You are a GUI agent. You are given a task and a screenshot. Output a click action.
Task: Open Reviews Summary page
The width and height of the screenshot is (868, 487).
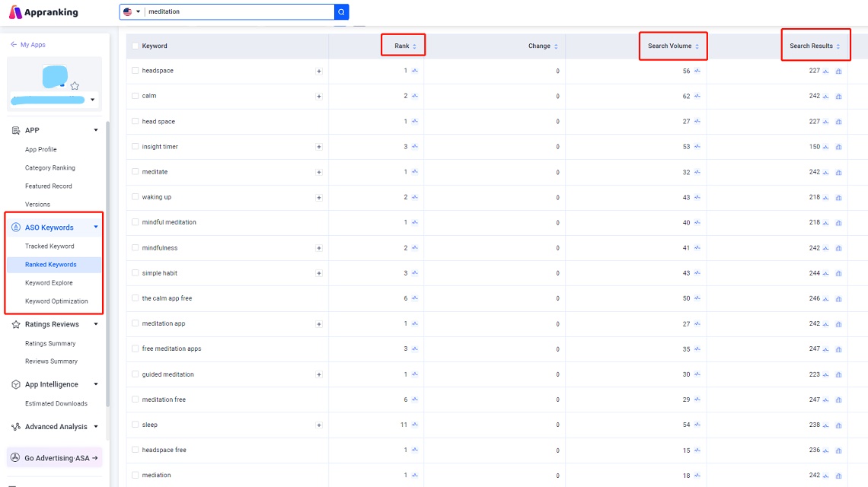[52, 361]
